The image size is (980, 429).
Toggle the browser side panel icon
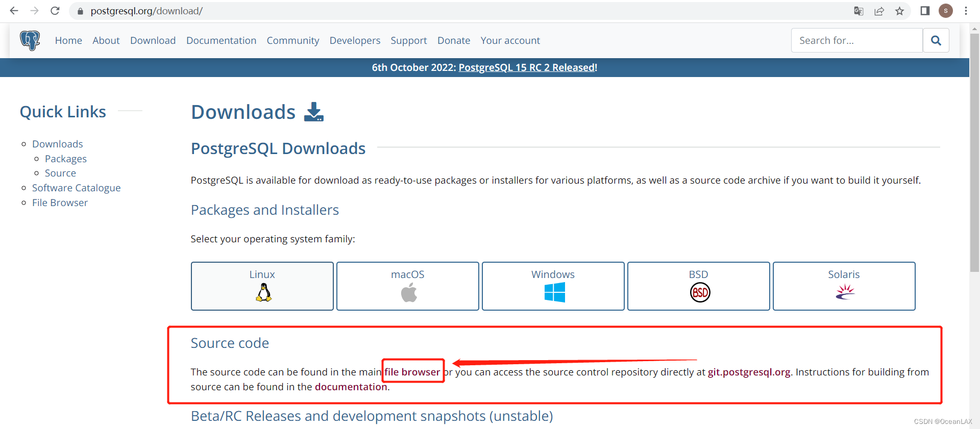point(925,11)
